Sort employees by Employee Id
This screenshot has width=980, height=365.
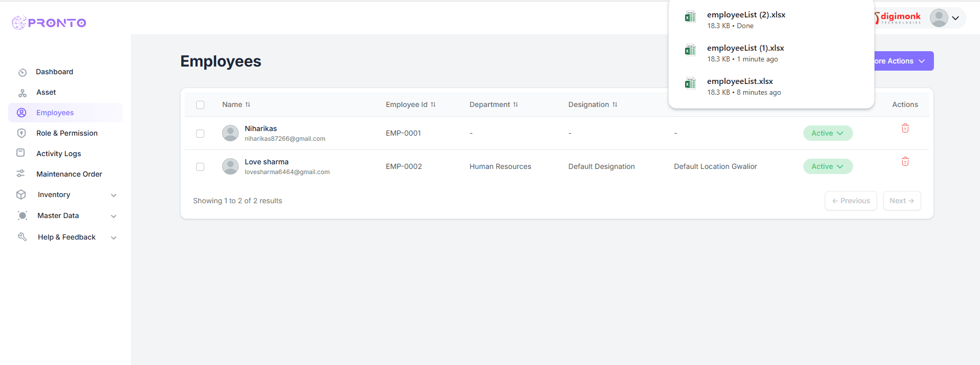point(433,104)
